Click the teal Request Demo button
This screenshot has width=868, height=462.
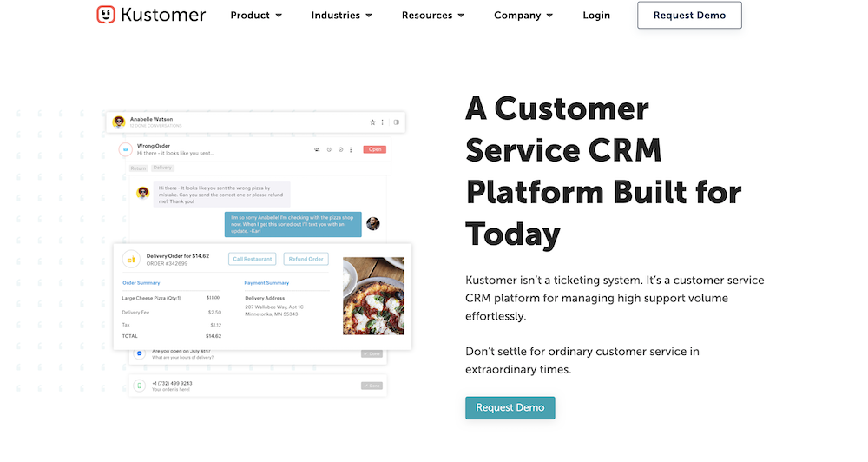[x=510, y=407]
